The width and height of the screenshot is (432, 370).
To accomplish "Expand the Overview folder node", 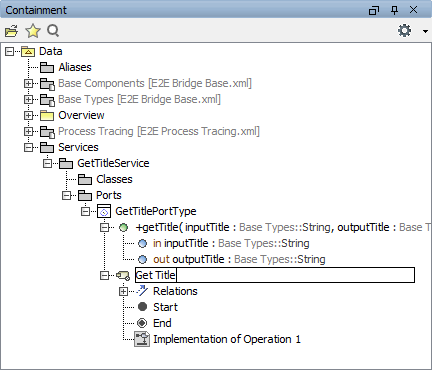I will 29,115.
